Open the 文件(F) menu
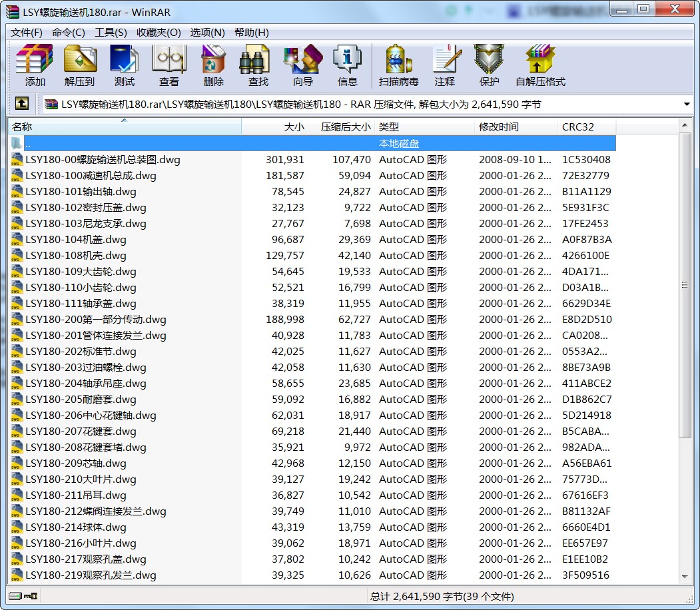 [x=27, y=33]
